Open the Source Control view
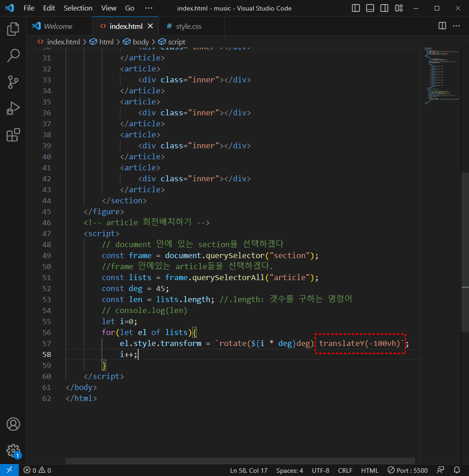Image resolution: width=469 pixels, height=476 pixels. 13,82
